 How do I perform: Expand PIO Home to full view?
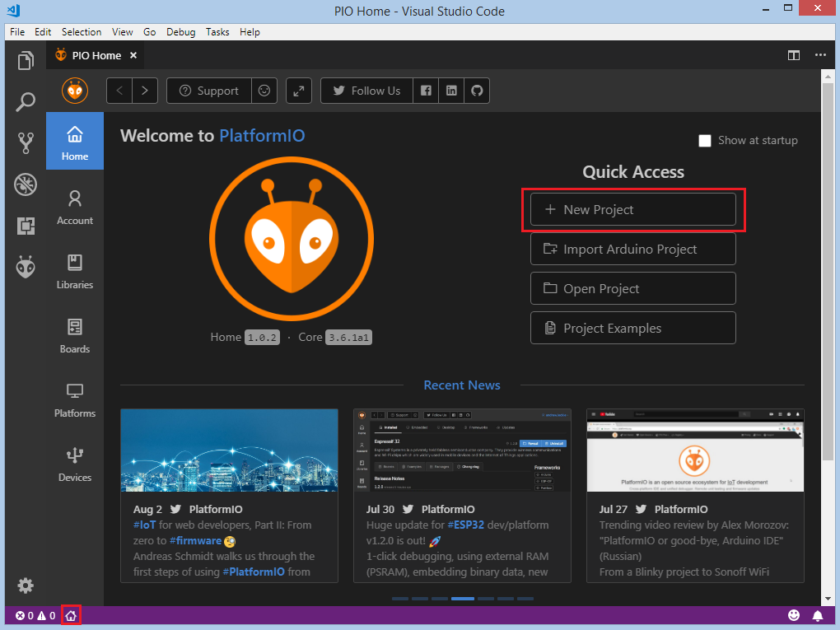click(299, 91)
